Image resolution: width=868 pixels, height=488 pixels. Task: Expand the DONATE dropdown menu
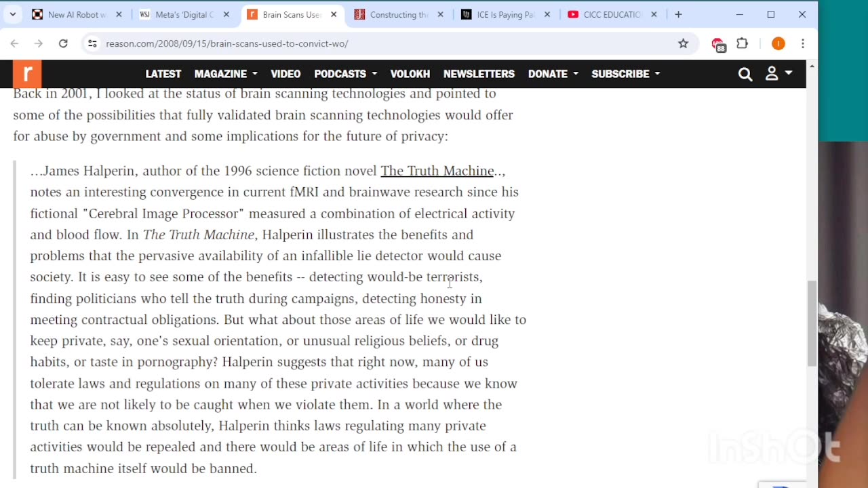click(553, 74)
